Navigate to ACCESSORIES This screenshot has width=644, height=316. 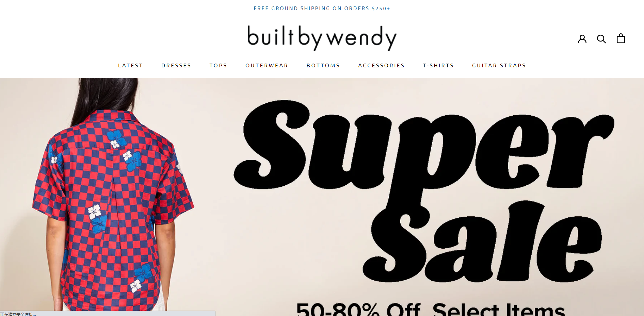tap(381, 65)
